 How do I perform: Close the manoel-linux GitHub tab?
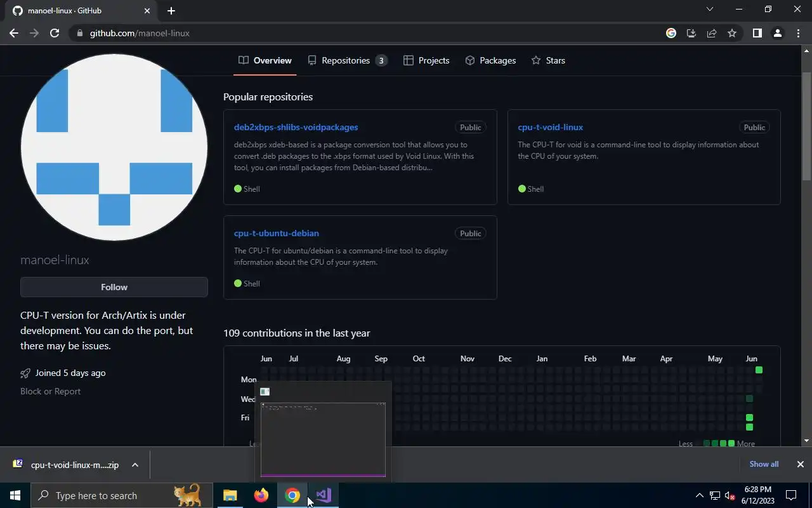tap(147, 11)
